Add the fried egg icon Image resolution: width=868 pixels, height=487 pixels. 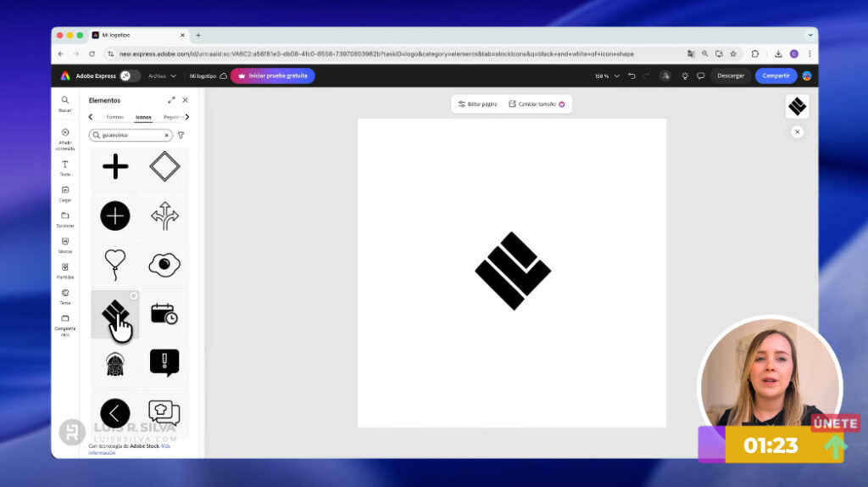[x=164, y=264]
